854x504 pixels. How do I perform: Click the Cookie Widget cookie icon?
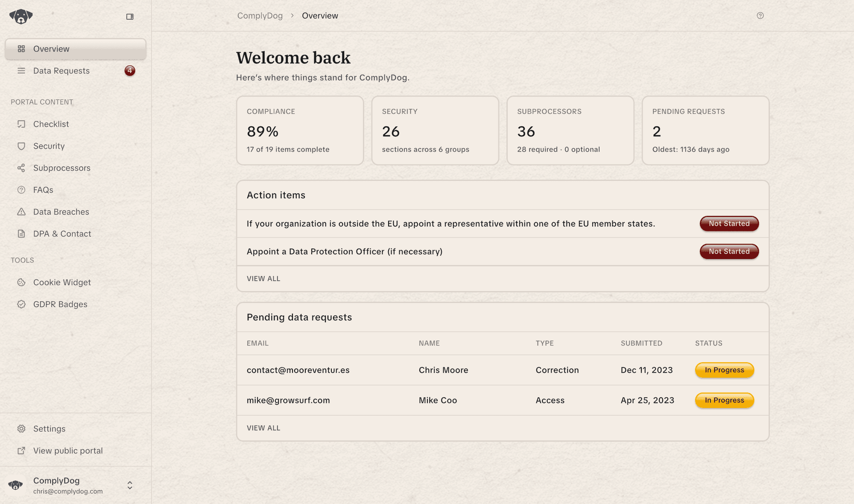(21, 283)
